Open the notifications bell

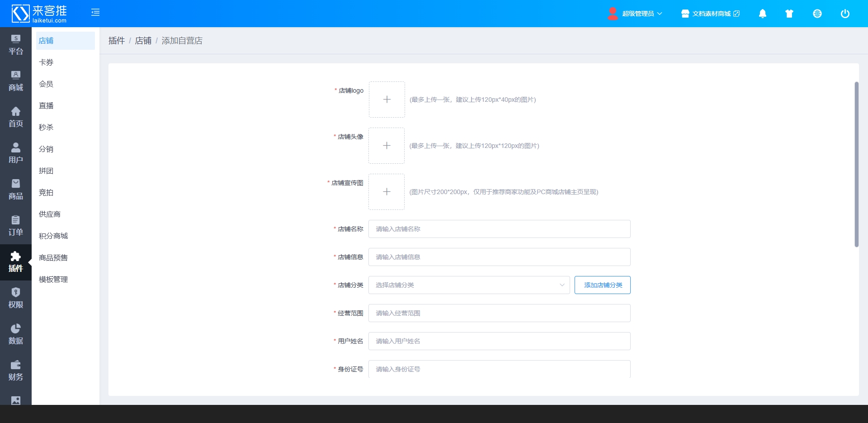click(762, 14)
